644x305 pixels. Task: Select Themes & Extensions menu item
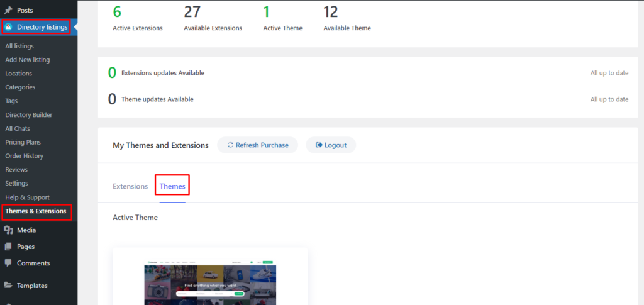pos(36,211)
